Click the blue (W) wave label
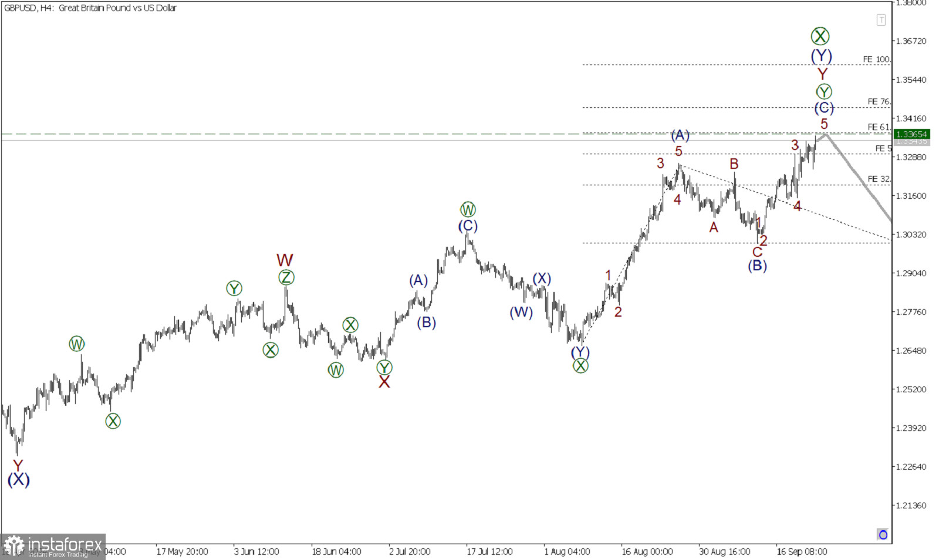The image size is (939, 560). 521,312
